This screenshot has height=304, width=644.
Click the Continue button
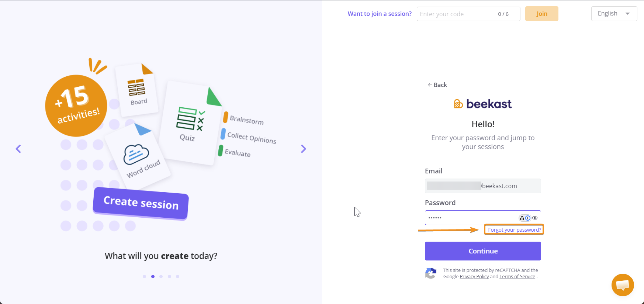click(483, 251)
